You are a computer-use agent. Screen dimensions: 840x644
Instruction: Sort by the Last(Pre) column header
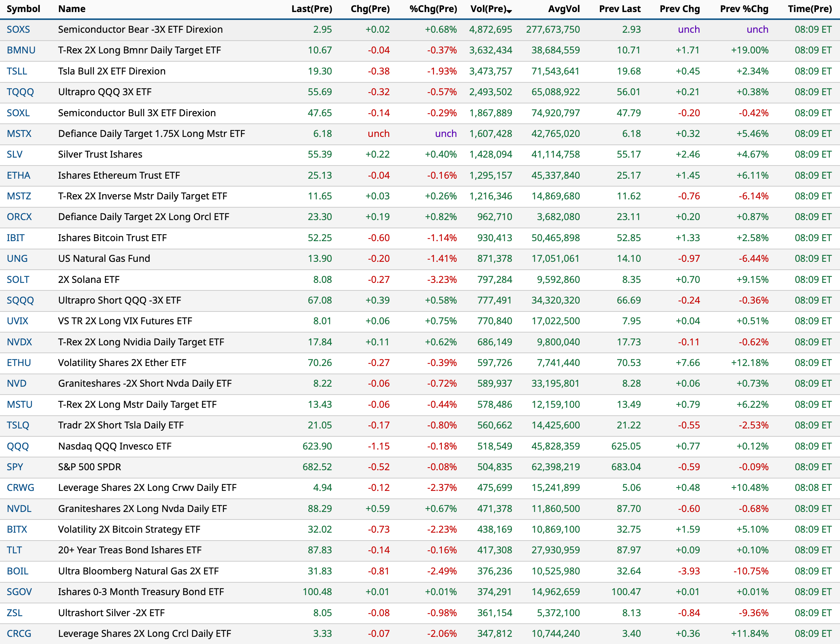tap(311, 9)
